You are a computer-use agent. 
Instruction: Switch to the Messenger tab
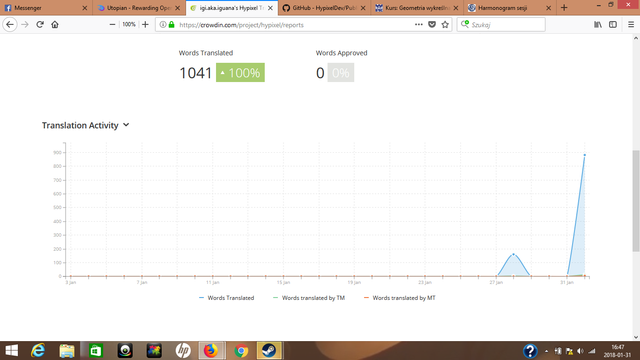(x=46, y=8)
